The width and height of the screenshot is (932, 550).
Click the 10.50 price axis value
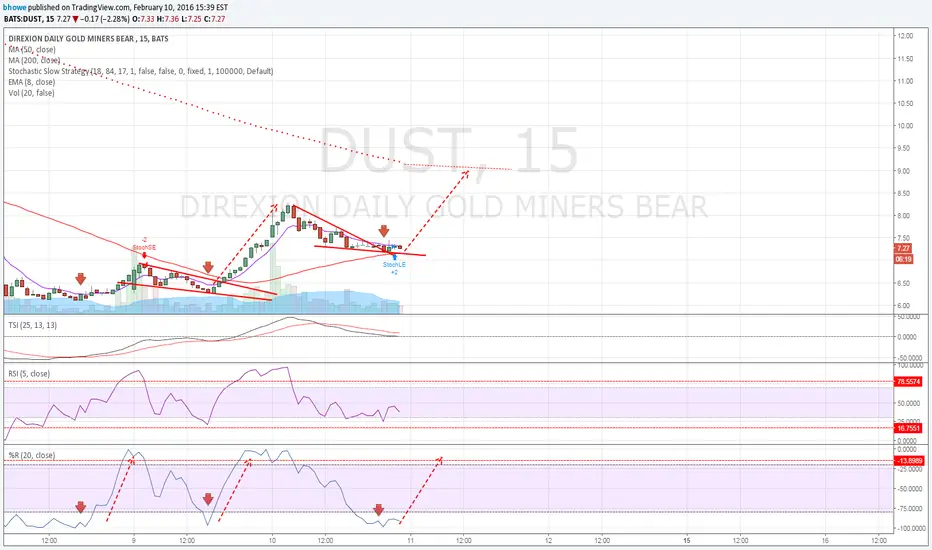905,103
